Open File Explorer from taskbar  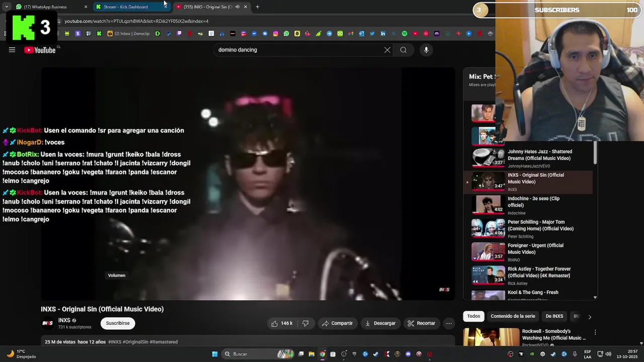[311, 354]
